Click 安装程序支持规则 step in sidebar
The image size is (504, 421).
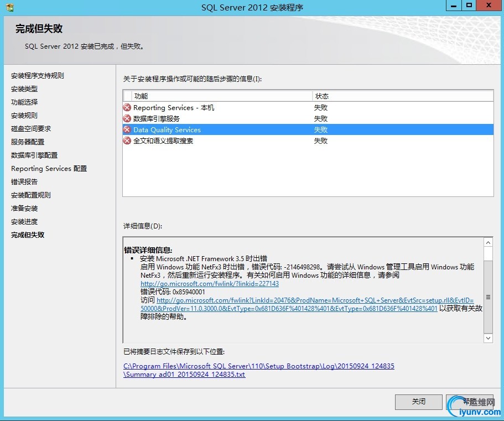tap(37, 76)
